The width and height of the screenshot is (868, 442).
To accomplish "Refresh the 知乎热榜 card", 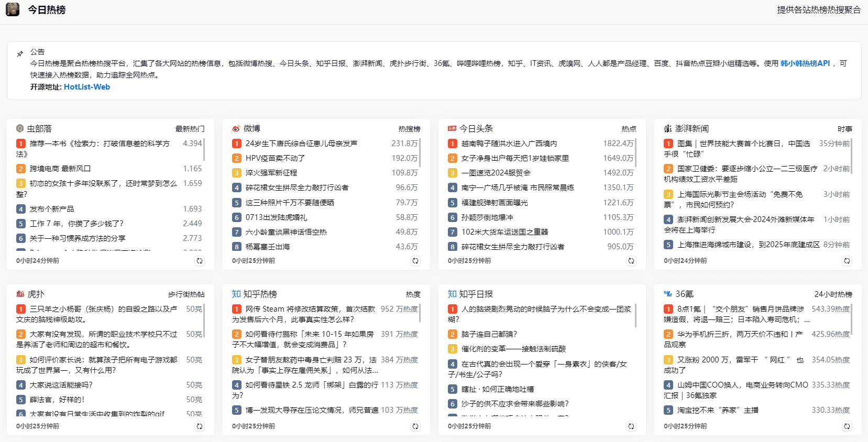I will pos(415,426).
